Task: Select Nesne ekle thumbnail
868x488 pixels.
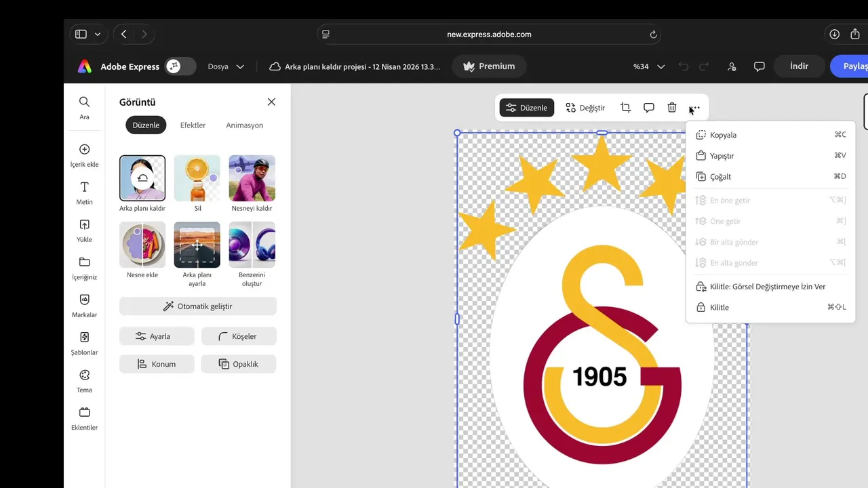Action: click(x=142, y=245)
